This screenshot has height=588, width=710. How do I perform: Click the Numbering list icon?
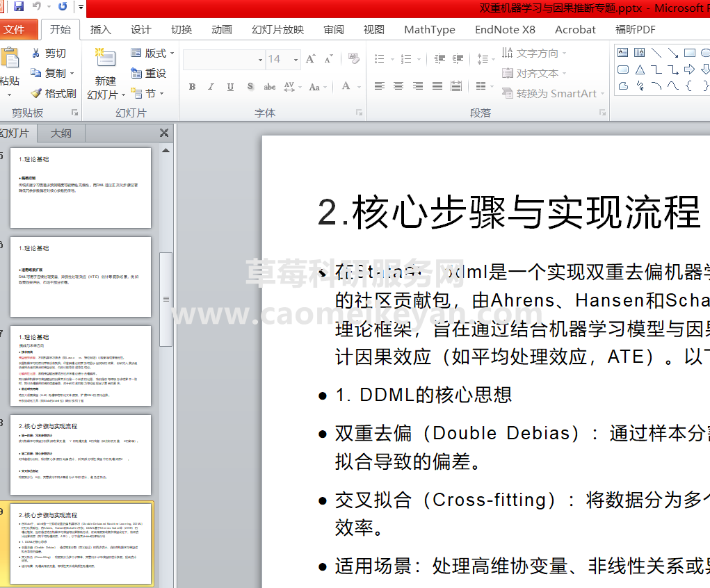point(406,59)
